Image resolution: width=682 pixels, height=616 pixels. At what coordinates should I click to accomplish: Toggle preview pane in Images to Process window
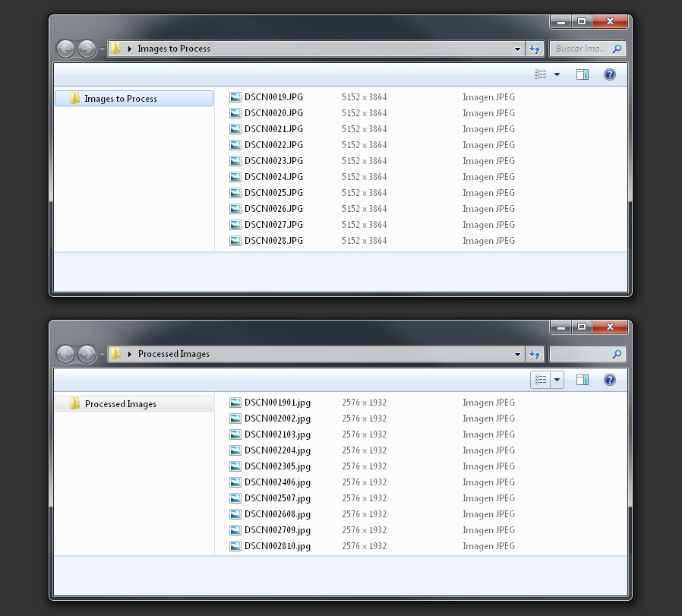tap(583, 74)
